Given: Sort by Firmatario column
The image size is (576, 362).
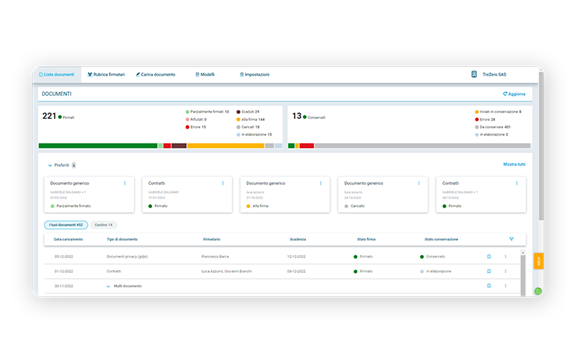Looking at the screenshot, I should click(x=212, y=239).
